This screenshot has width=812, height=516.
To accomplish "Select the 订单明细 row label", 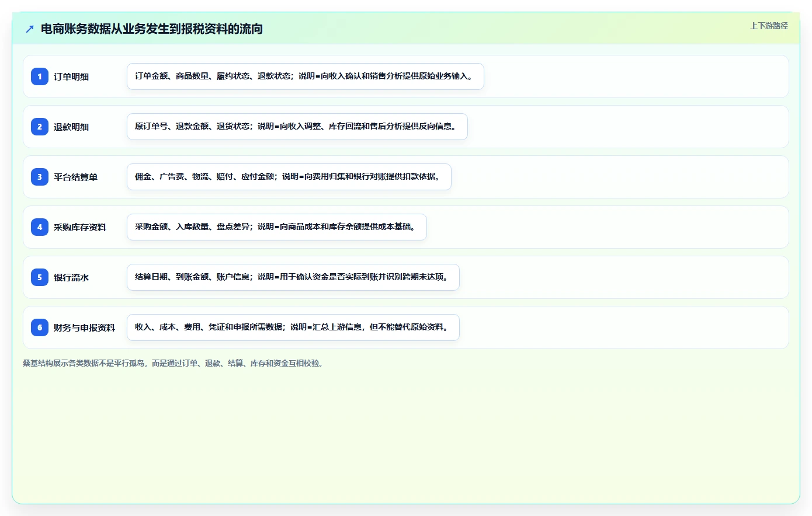I will (x=71, y=76).
